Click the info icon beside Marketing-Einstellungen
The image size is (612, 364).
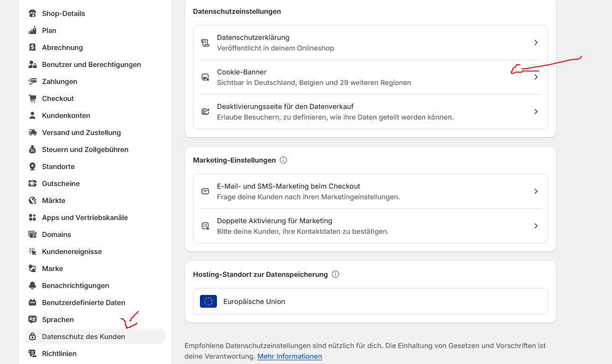pos(283,160)
